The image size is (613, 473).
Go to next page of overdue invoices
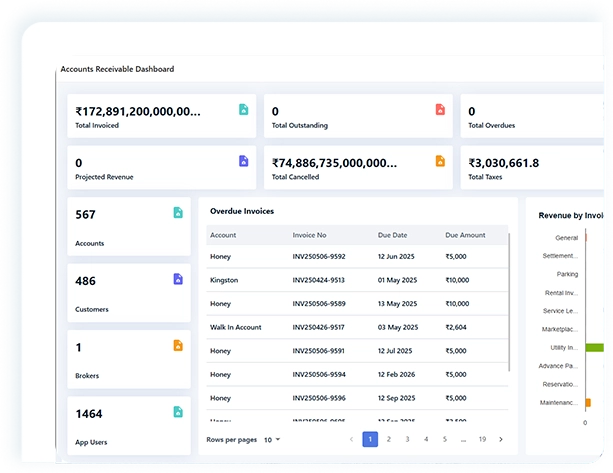(x=501, y=439)
